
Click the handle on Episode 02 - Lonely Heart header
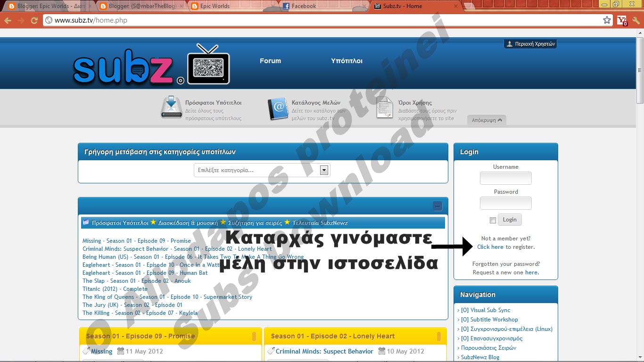click(439, 337)
